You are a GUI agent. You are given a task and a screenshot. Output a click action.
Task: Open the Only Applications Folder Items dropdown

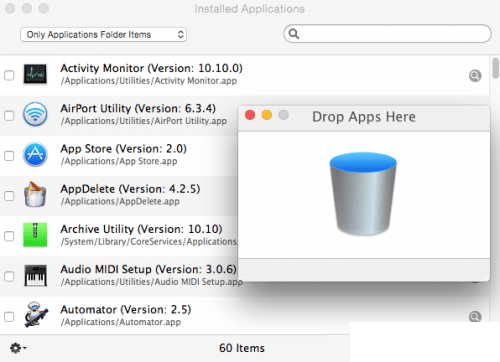[103, 34]
